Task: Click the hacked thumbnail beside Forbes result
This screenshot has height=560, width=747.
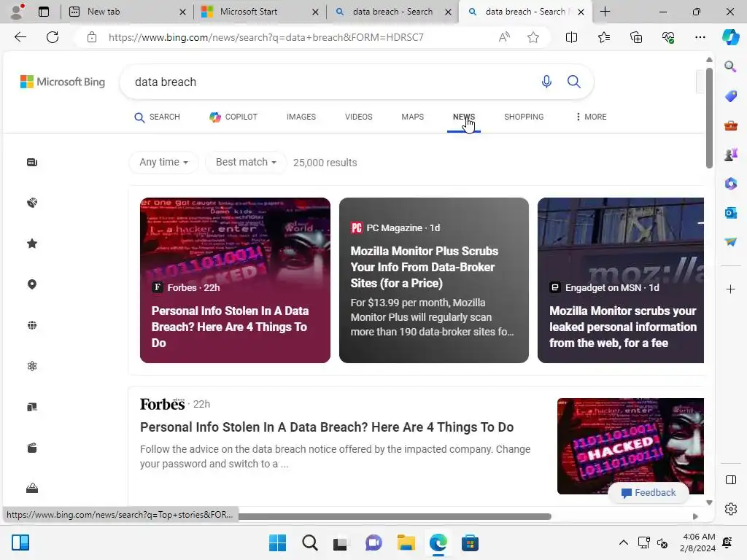Action: point(630,446)
